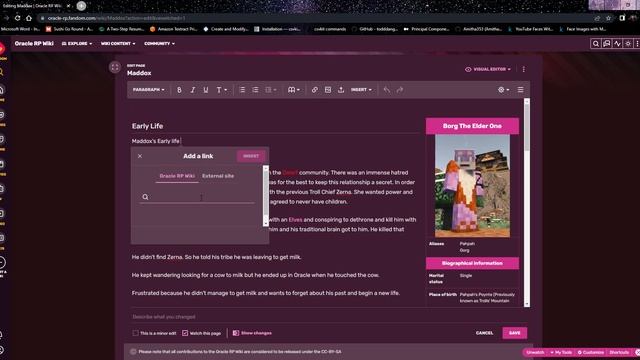Click the link icon in toolbar
The image size is (640, 360).
coord(315,90)
